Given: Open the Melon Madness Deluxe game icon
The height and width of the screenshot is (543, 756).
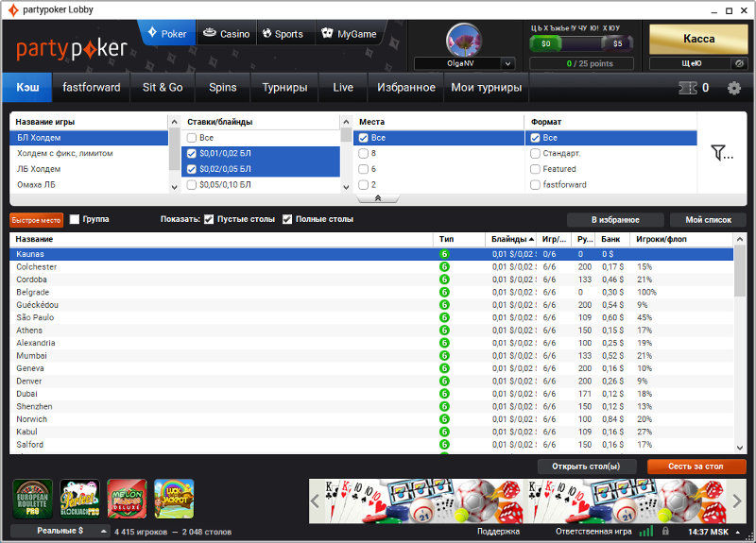Looking at the screenshot, I should point(127,500).
